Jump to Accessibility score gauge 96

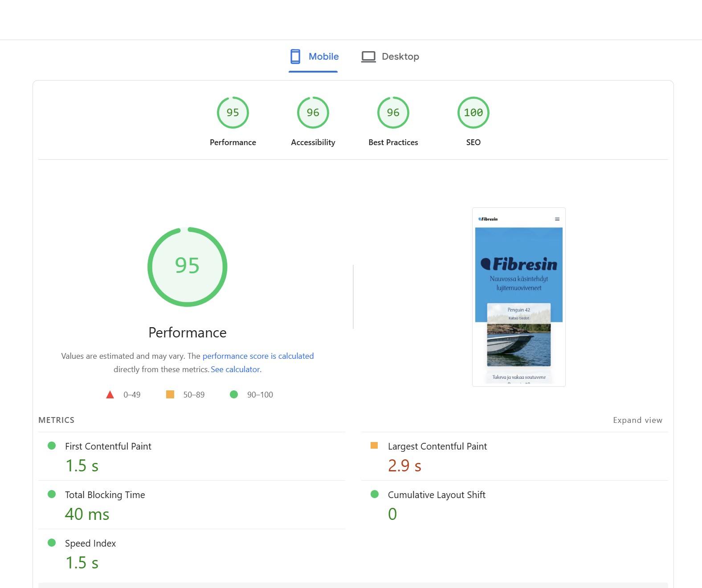click(313, 113)
